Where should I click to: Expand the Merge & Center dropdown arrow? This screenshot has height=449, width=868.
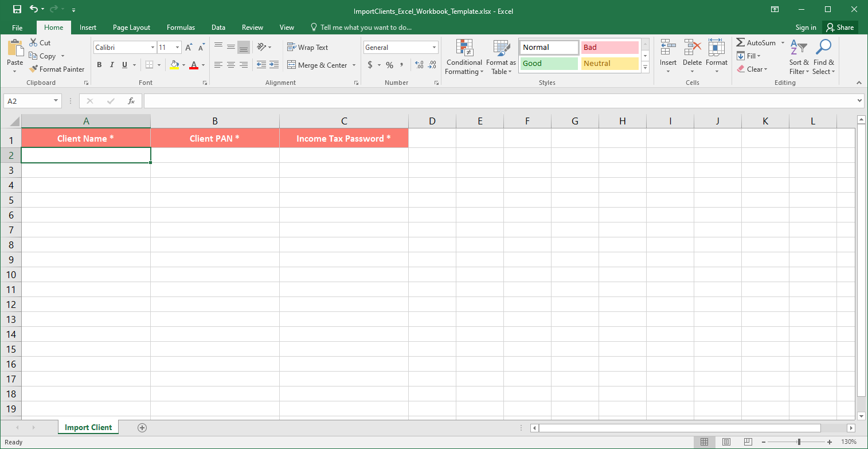pos(354,65)
